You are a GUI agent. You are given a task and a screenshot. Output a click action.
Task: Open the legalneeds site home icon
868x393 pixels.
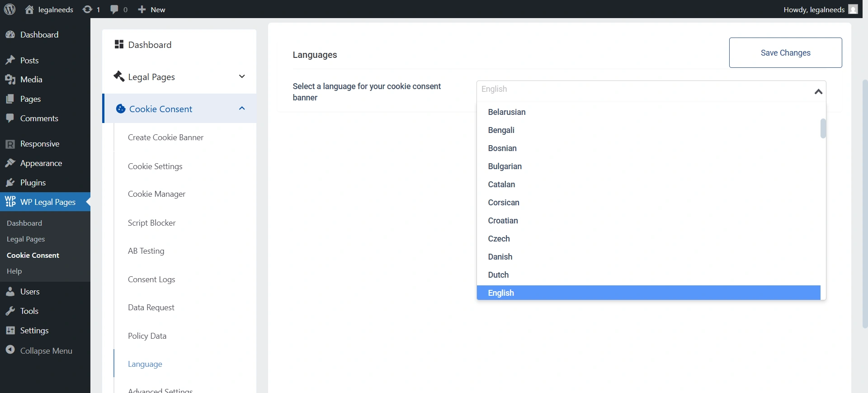click(x=29, y=9)
